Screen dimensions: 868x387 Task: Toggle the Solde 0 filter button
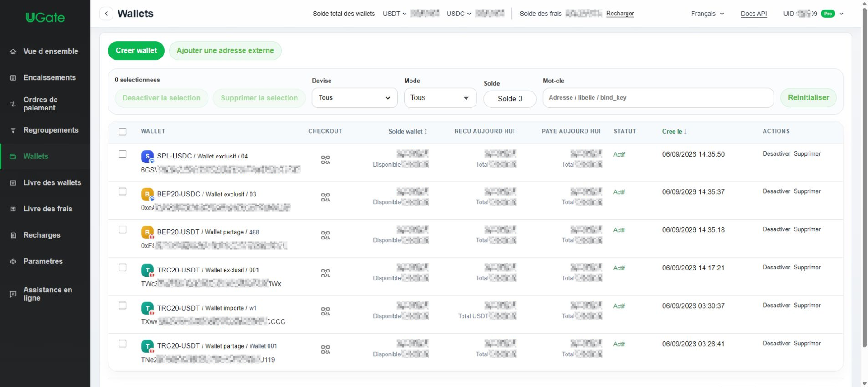coord(510,99)
